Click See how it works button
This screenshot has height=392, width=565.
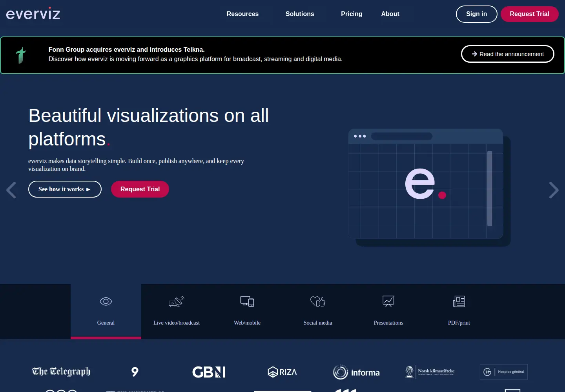pos(65,189)
